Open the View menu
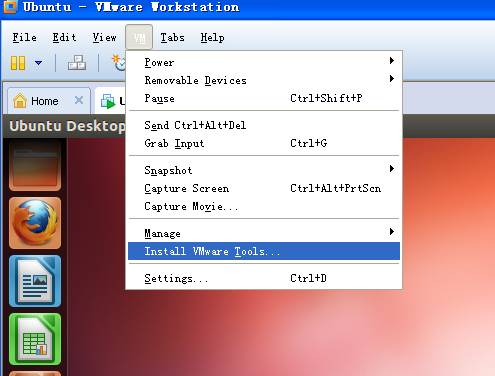 pos(105,37)
